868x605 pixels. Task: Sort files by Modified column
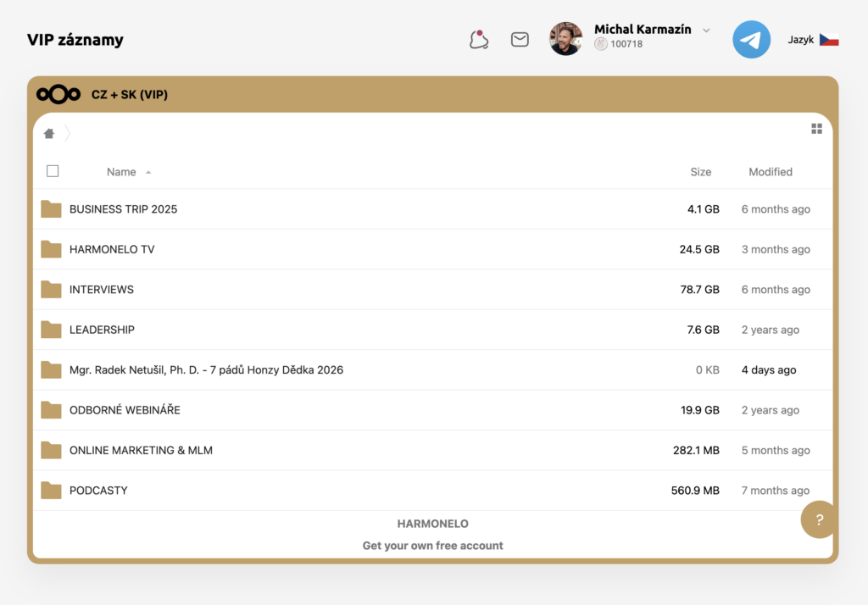(770, 172)
